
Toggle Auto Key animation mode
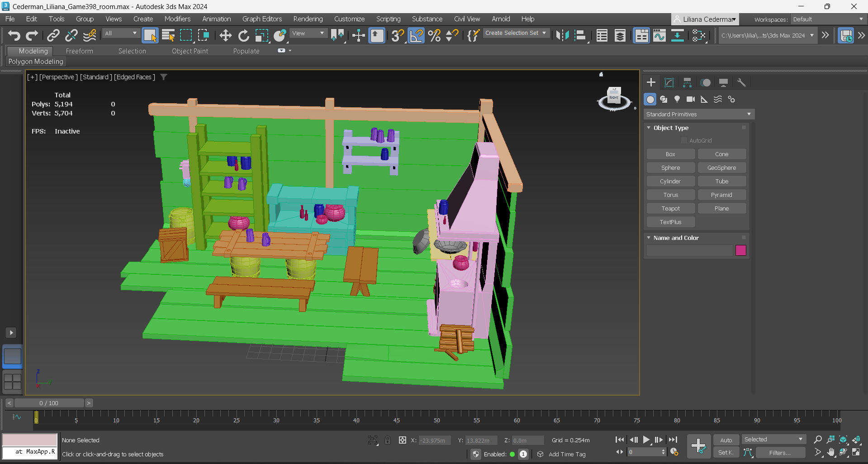[726, 440]
